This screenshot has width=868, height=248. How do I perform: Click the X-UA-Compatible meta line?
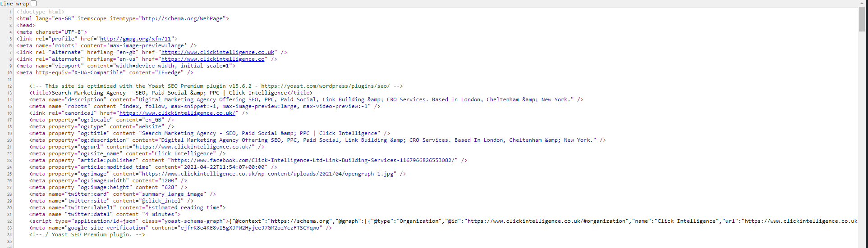tap(105, 72)
